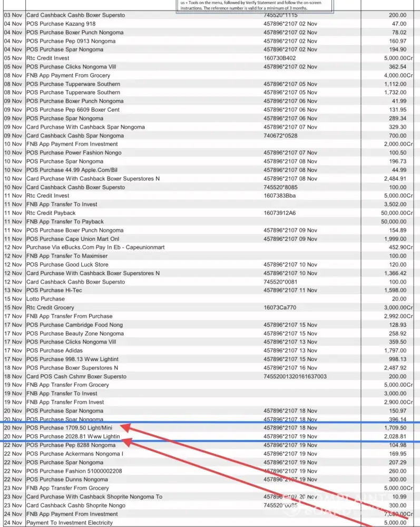The height and width of the screenshot is (527, 420).
Task: Click the Dunns Nongoma purchase entry
Action: point(67,480)
